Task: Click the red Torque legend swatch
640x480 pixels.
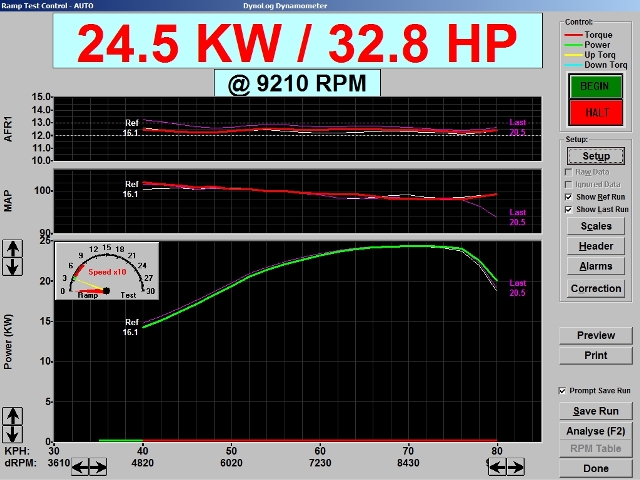Action: point(573,35)
